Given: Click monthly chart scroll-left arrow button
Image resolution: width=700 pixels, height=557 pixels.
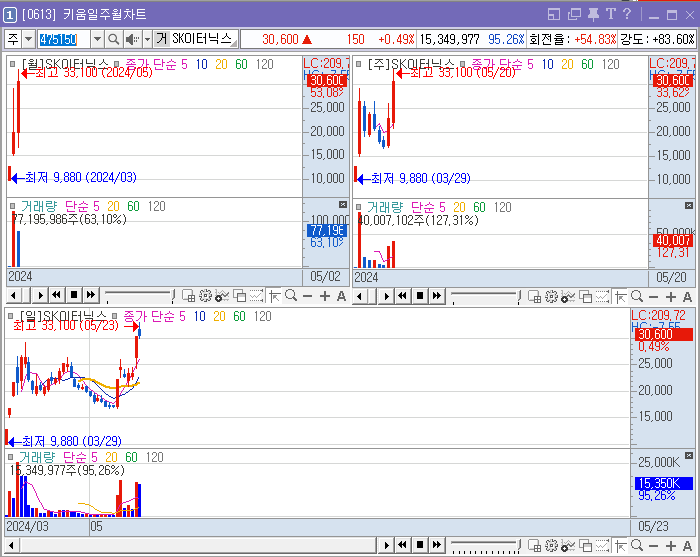Looking at the screenshot, I should 13,295.
